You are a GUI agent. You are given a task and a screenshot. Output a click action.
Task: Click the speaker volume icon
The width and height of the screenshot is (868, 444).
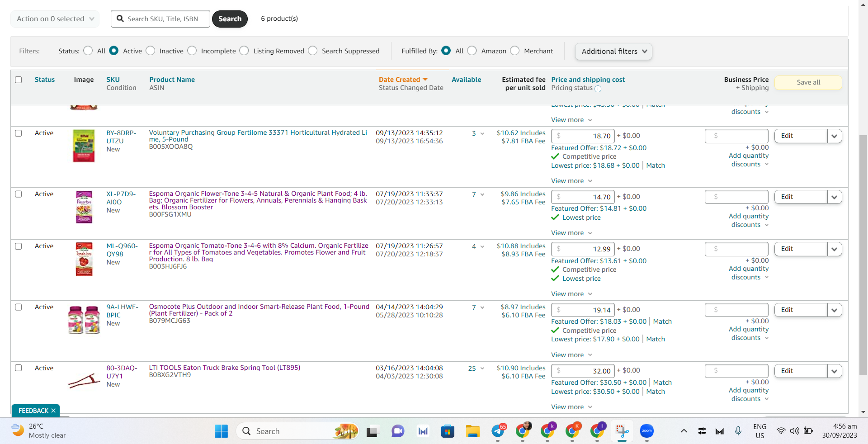794,431
